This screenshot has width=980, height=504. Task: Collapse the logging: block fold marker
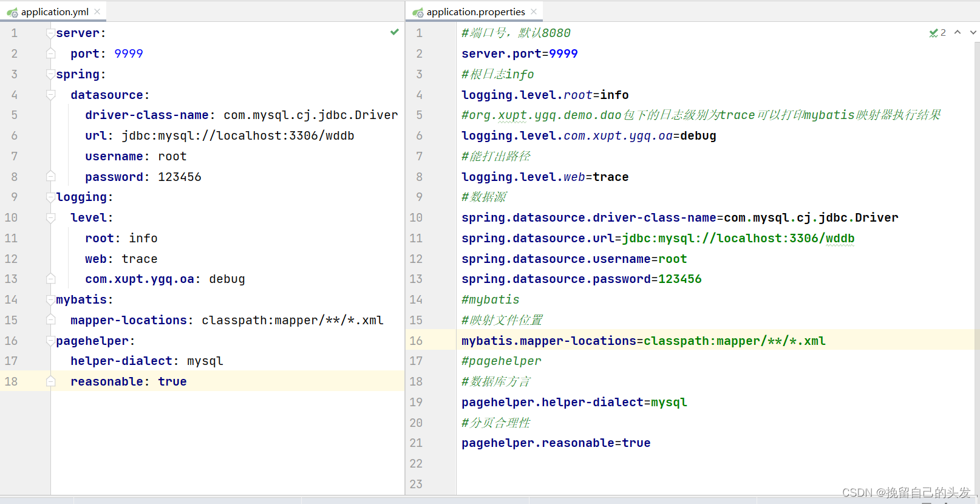(x=51, y=197)
